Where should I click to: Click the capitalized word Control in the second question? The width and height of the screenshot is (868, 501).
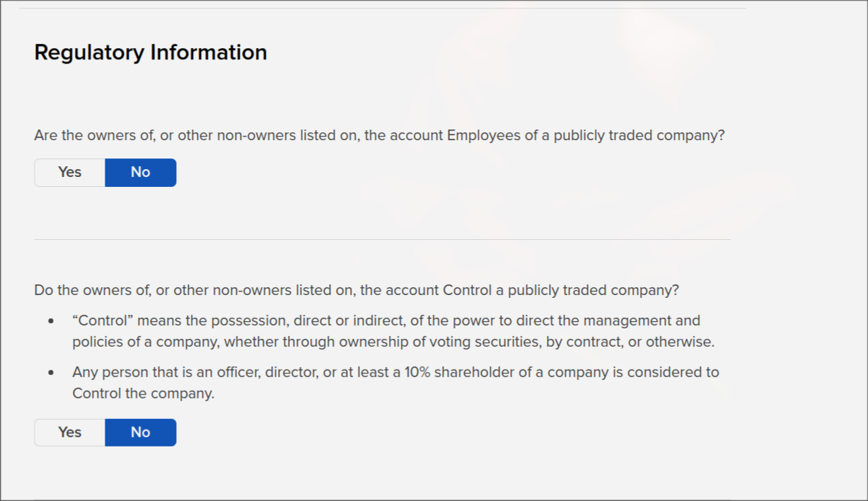465,290
